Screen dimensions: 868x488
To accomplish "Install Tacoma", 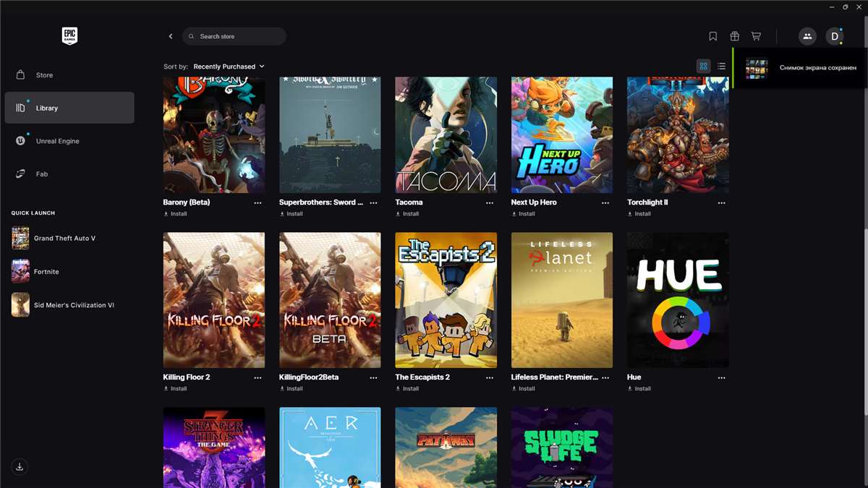I will [407, 214].
